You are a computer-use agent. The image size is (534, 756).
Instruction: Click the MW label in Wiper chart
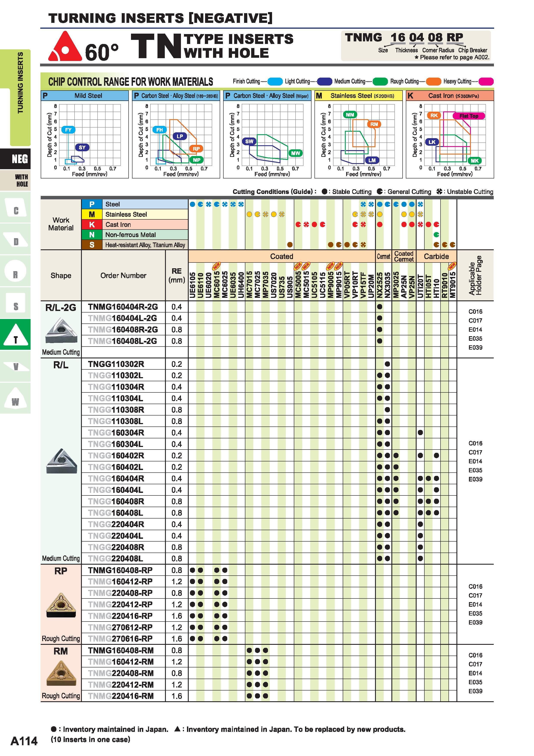click(296, 153)
